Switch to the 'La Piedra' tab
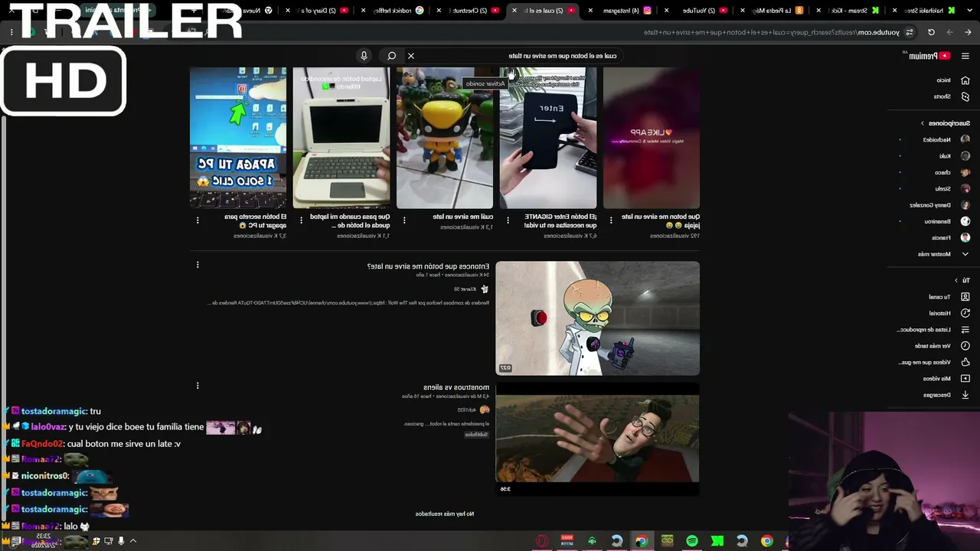Image resolution: width=980 pixels, height=551 pixels. (776, 11)
